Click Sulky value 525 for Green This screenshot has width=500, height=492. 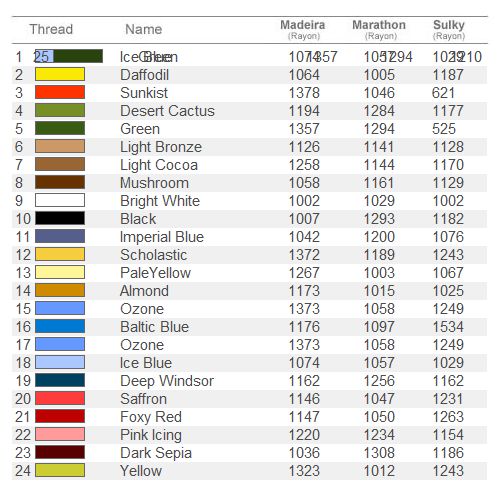point(444,129)
